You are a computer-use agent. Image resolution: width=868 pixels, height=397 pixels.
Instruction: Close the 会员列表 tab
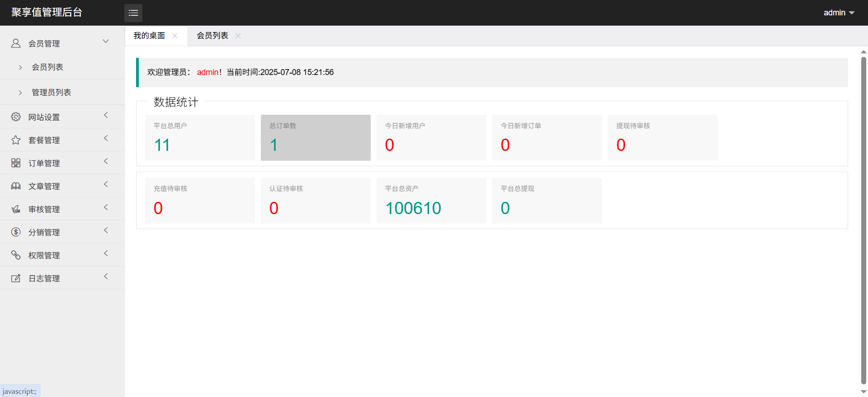tap(238, 36)
